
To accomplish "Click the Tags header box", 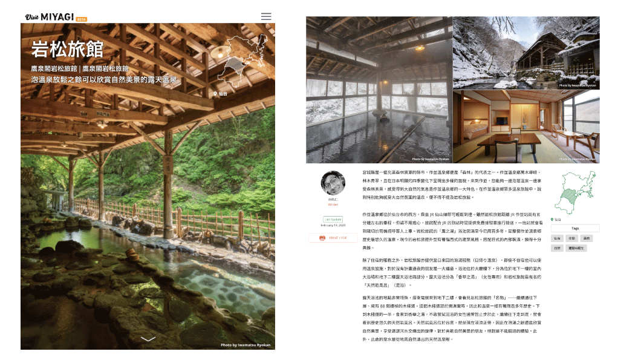I will pos(575,228).
